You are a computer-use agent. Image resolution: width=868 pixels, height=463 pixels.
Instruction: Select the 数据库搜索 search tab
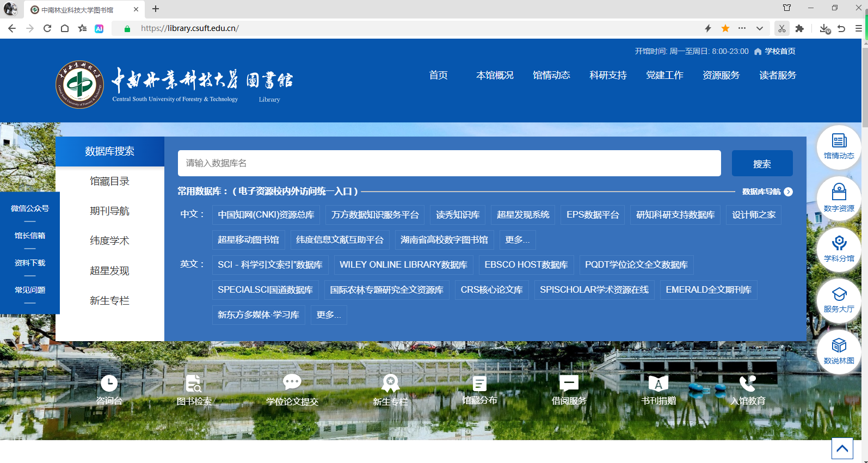110,151
